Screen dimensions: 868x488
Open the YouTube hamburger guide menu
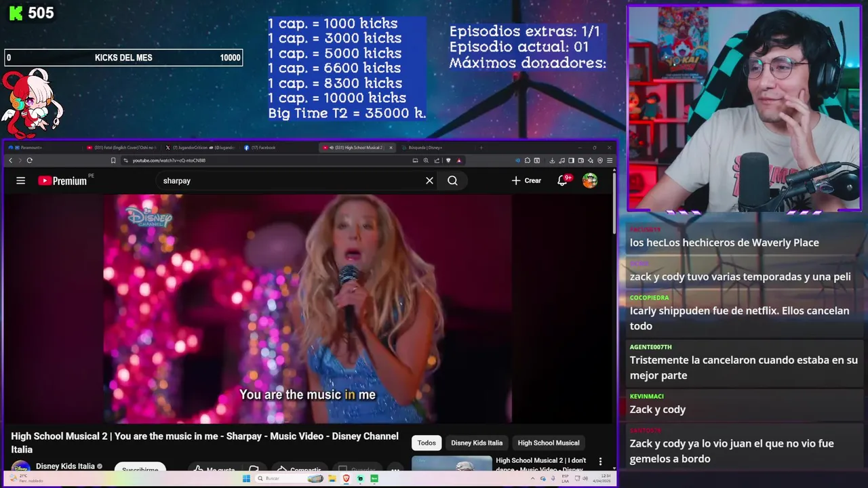(x=20, y=180)
